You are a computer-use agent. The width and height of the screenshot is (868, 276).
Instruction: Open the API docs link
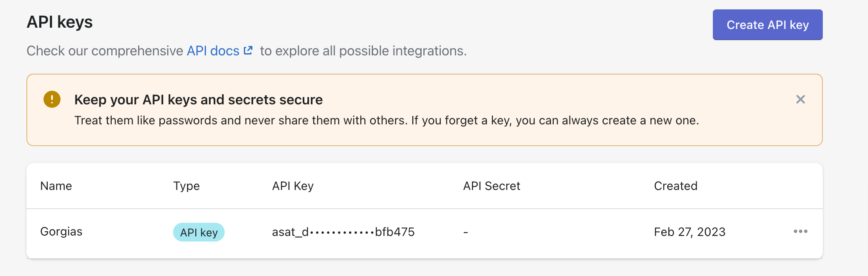point(213,51)
